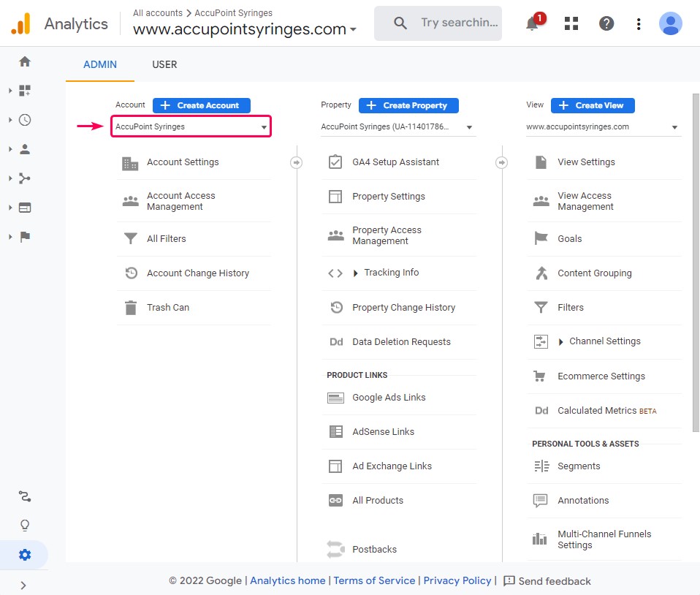The height and width of the screenshot is (595, 700).
Task: Open Multi-Channel Funnels Settings
Action: pyautogui.click(x=604, y=539)
